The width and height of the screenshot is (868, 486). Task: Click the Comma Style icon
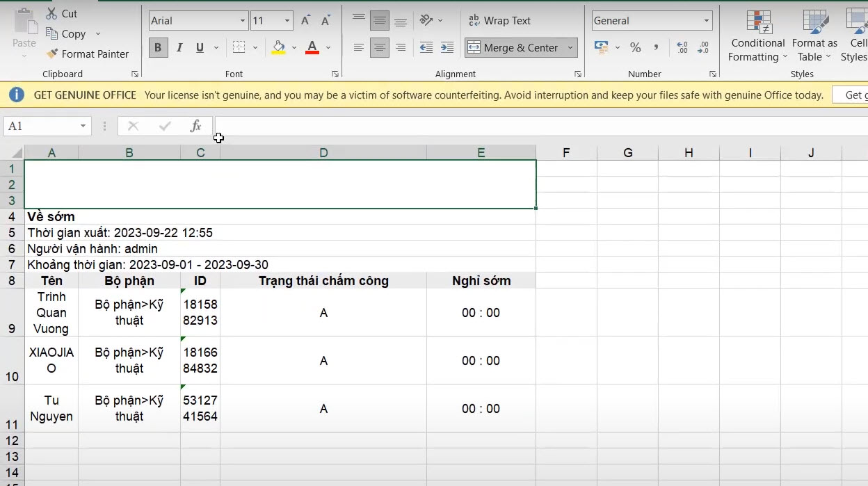pyautogui.click(x=656, y=47)
